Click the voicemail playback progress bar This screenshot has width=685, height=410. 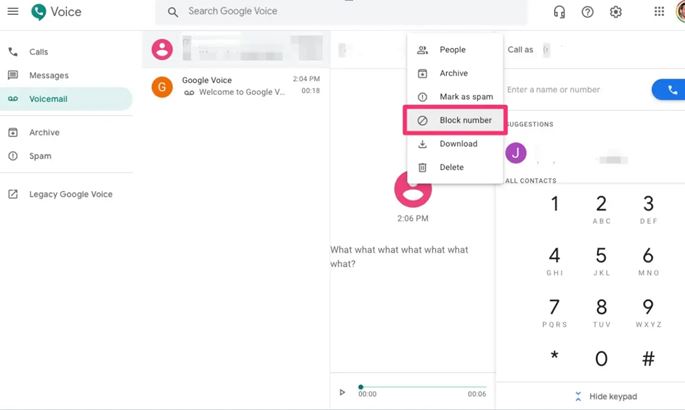422,387
